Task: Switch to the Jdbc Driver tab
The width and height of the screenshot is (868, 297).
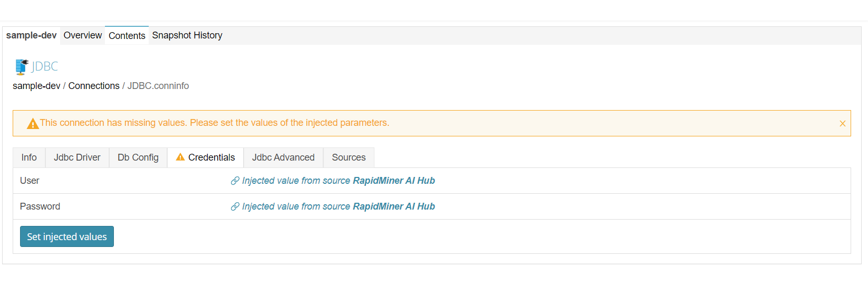Action: pos(77,157)
